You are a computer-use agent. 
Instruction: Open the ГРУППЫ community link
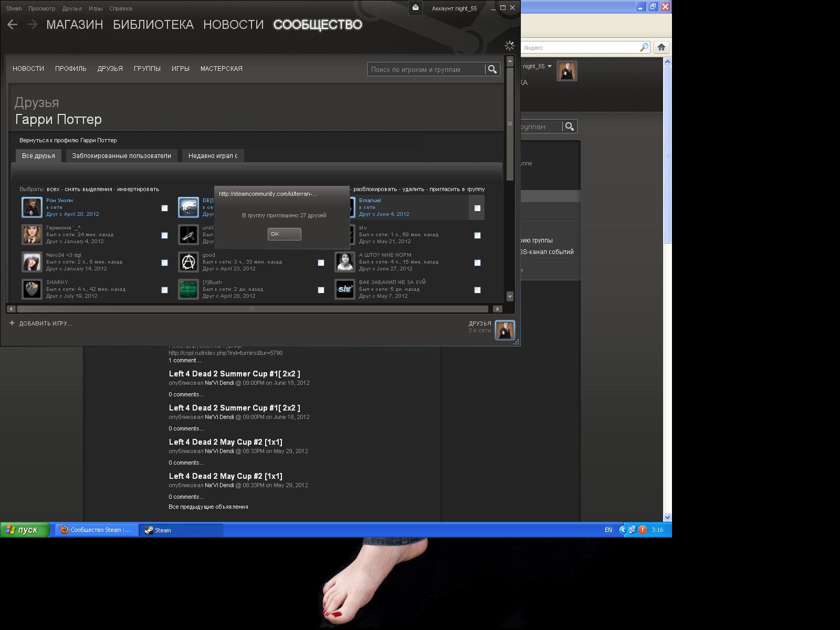(x=147, y=69)
